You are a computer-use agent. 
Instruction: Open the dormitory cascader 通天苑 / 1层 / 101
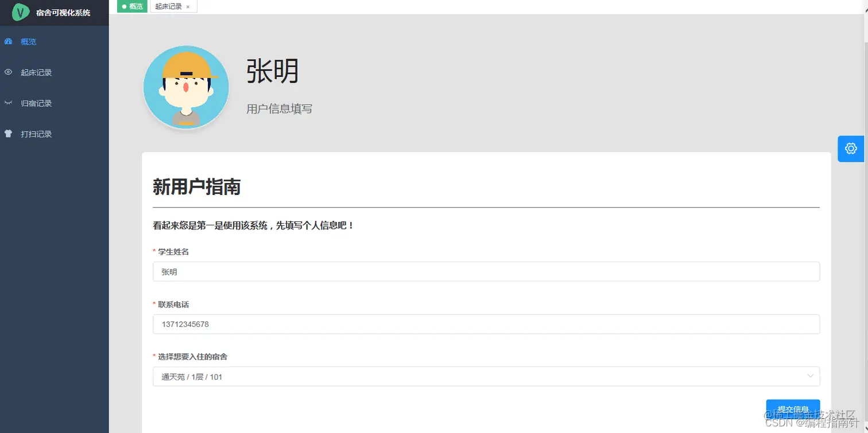pyautogui.click(x=486, y=376)
